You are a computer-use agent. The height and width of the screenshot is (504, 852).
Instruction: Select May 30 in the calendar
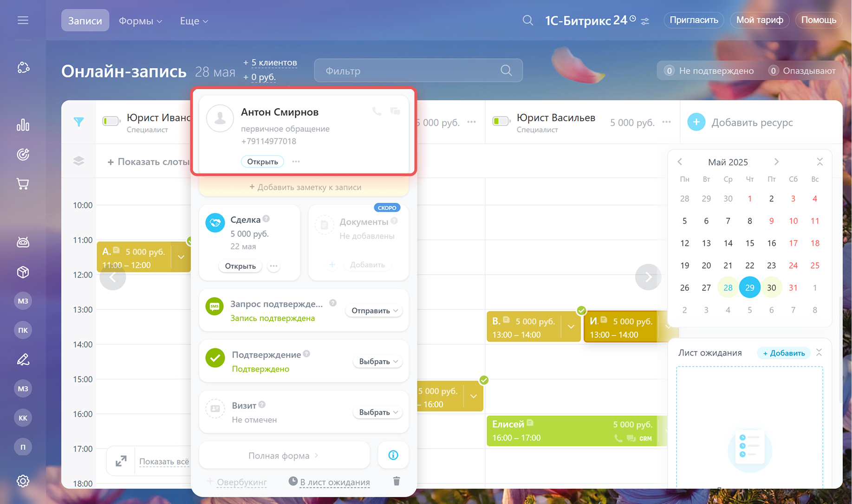[x=771, y=288]
